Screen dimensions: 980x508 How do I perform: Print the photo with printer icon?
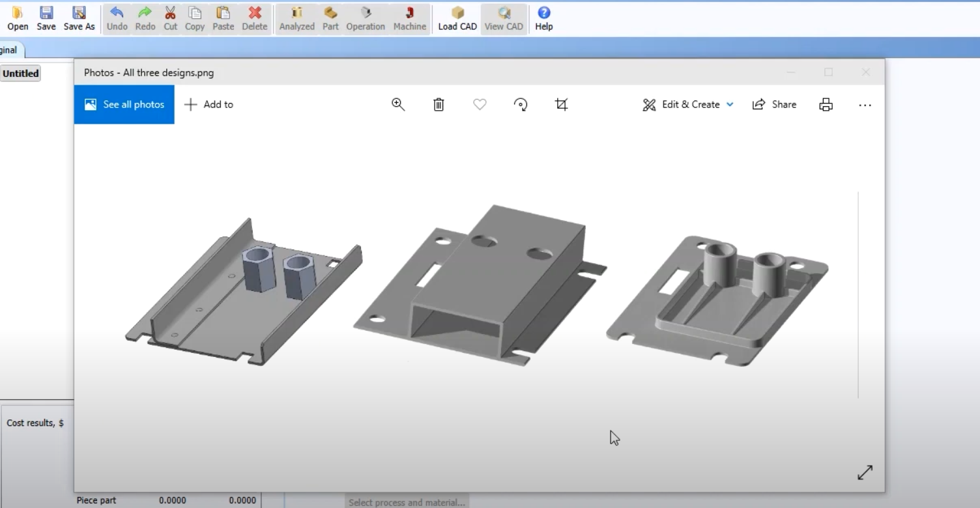(826, 104)
